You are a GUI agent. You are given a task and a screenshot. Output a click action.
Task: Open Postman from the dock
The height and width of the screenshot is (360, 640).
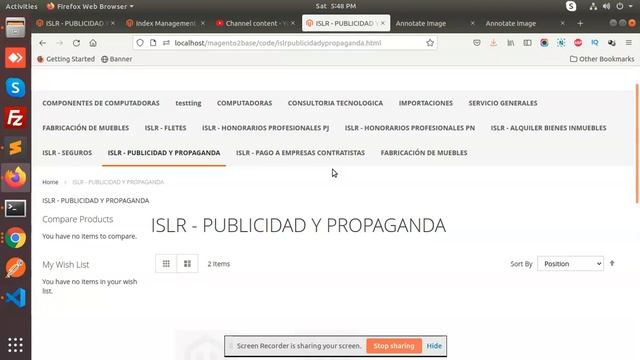pyautogui.click(x=16, y=268)
